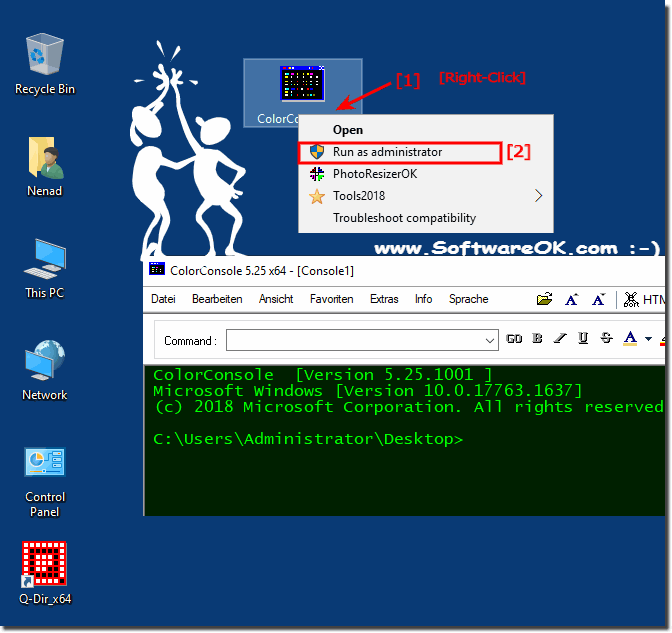Select the Q-Dir_x64 shortcut icon
This screenshot has width=672, height=633.
tap(45, 573)
